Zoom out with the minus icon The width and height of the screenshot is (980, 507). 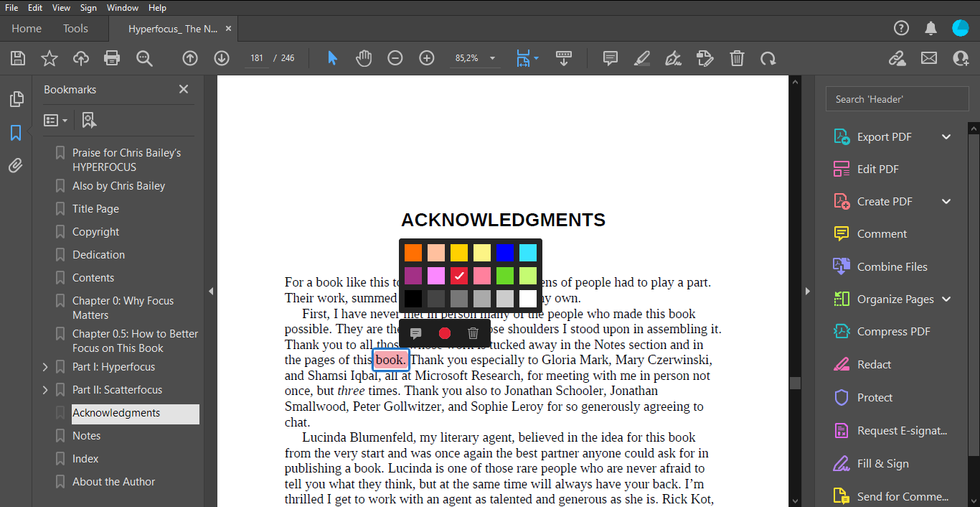395,58
